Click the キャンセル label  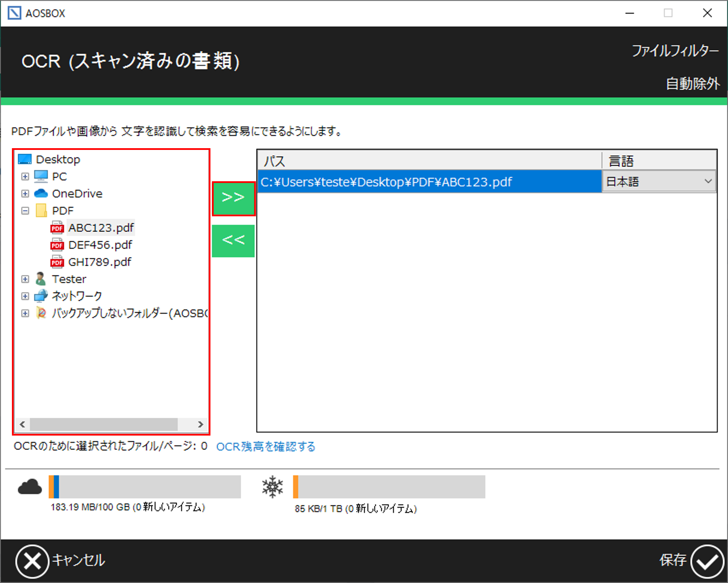(78, 560)
